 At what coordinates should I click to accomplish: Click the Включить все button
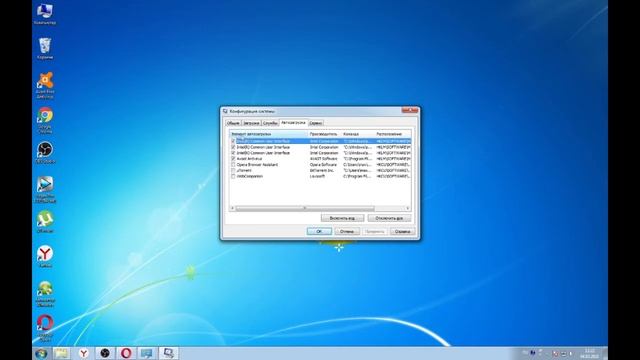pos(342,218)
